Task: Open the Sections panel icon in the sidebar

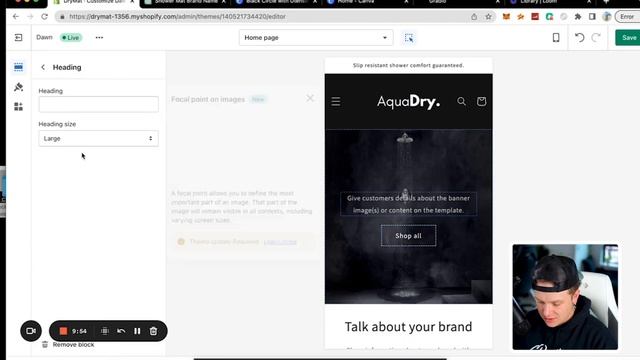Action: (x=18, y=67)
